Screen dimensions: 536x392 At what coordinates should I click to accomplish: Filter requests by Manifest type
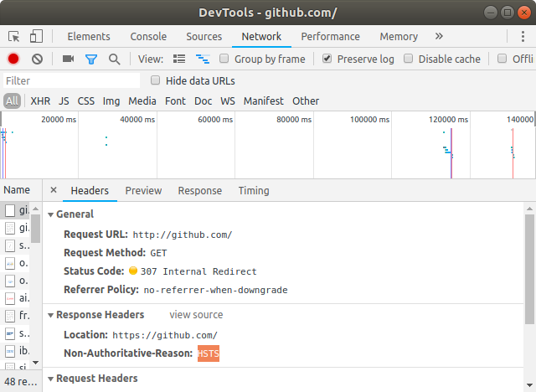(263, 101)
